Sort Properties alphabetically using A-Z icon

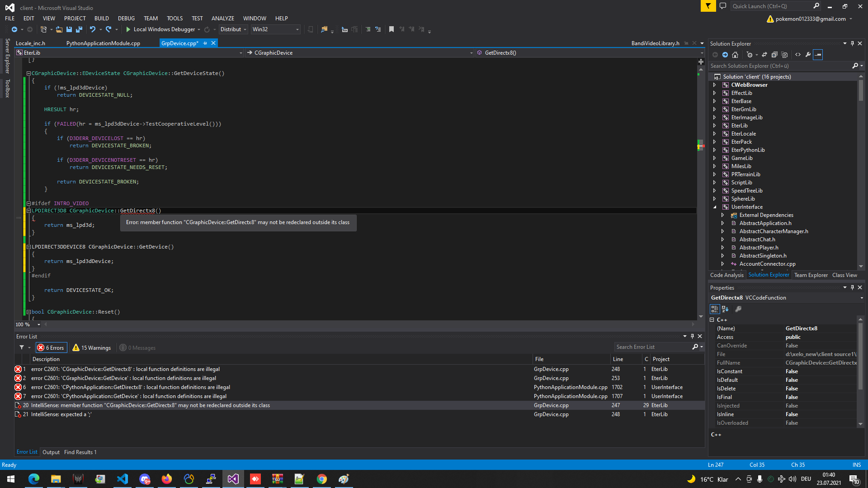pos(725,309)
